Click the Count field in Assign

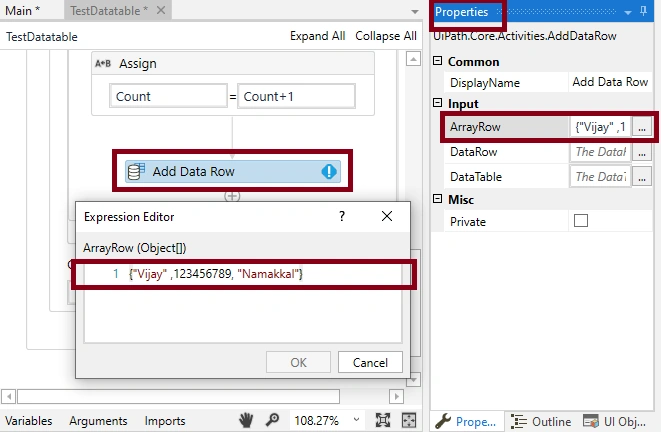point(168,96)
